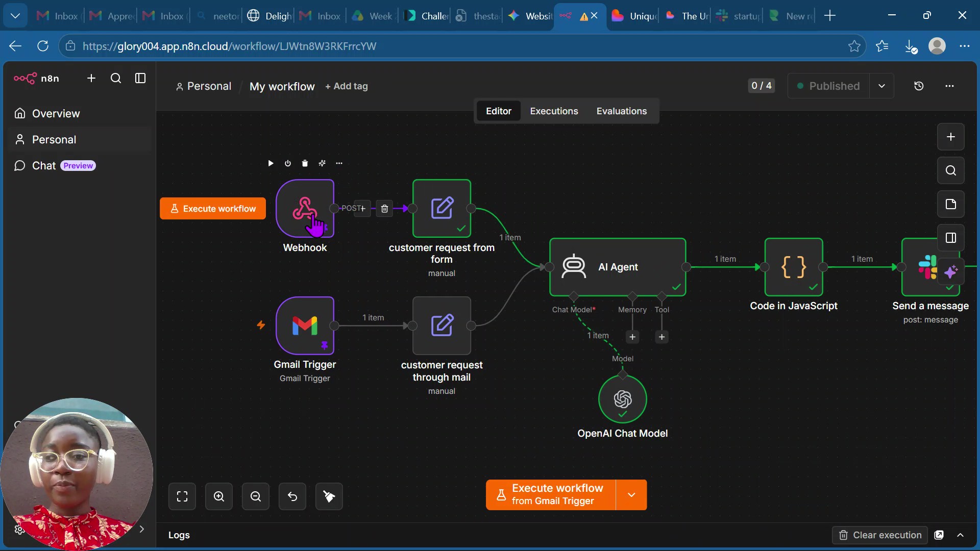980x551 pixels.
Task: Switch to the Evaluations tab
Action: click(x=621, y=111)
